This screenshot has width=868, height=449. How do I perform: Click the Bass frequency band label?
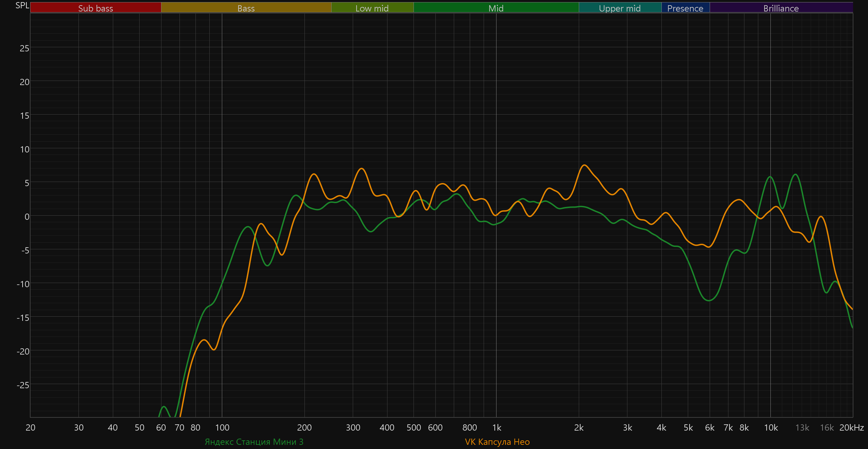(246, 8)
